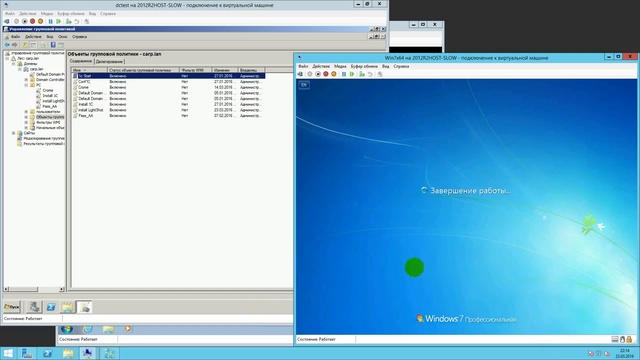Click orange Save state icon in dctest toolbar
This screenshot has width=640, height=360.
pyautogui.click(x=40, y=21)
